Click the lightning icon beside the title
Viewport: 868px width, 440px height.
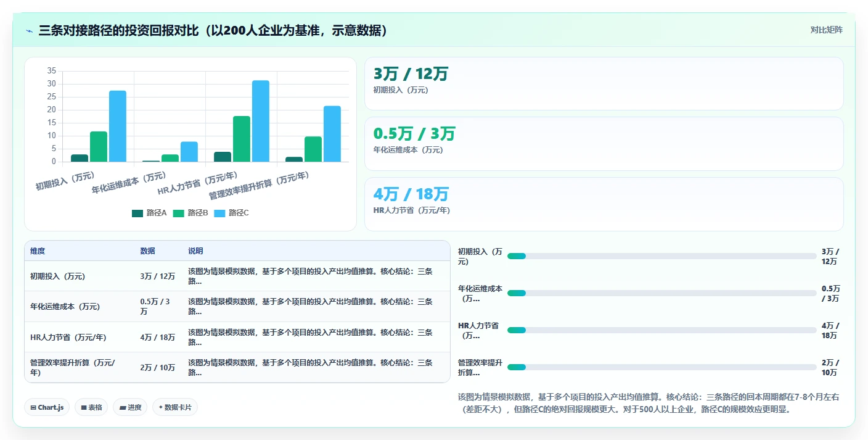[x=30, y=30]
